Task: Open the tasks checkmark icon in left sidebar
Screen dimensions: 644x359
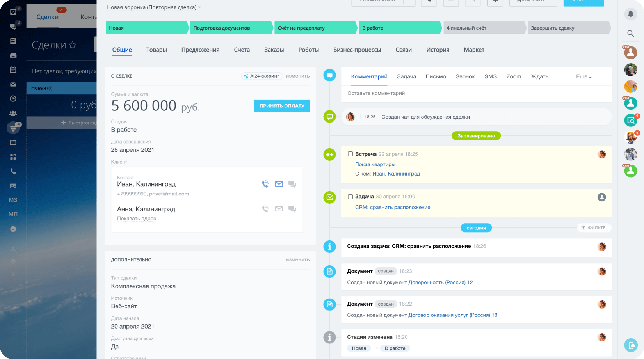Action: (x=13, y=12)
